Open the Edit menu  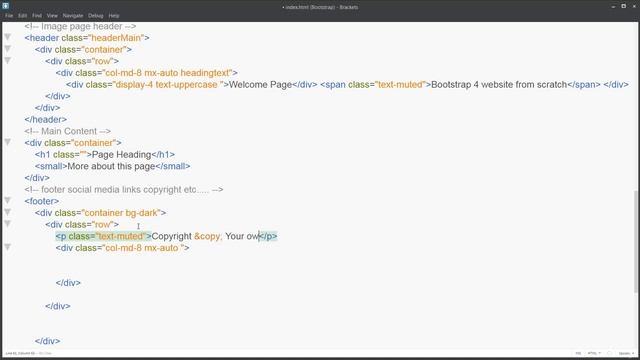(x=22, y=16)
